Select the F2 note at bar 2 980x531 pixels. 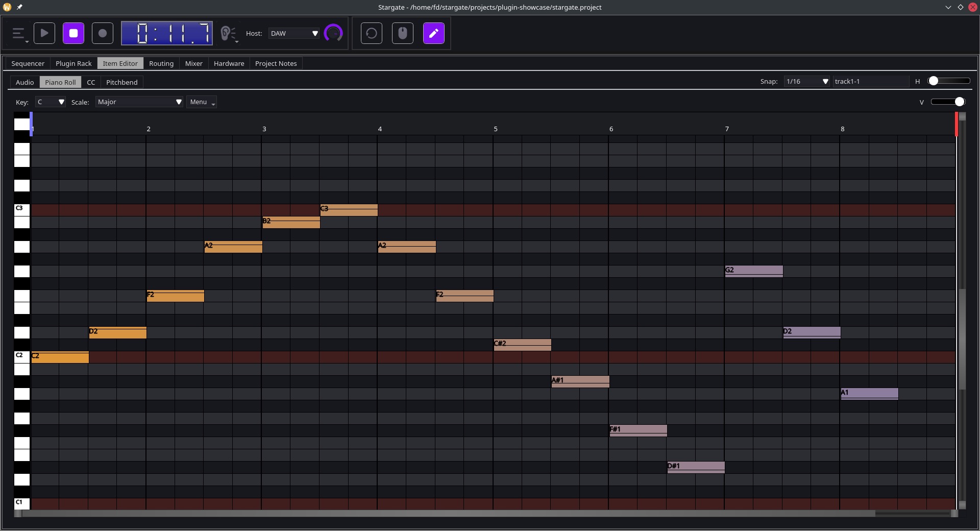[x=176, y=296]
